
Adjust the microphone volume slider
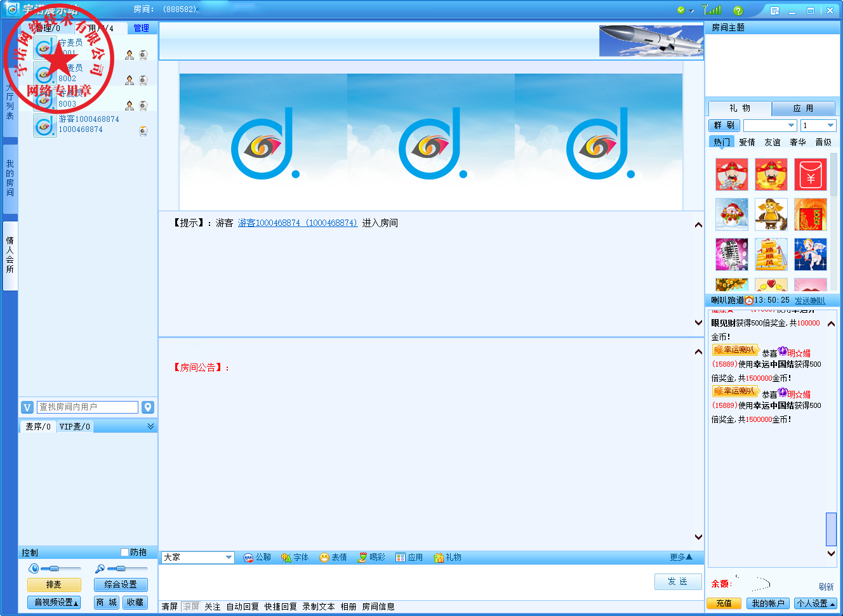click(120, 568)
